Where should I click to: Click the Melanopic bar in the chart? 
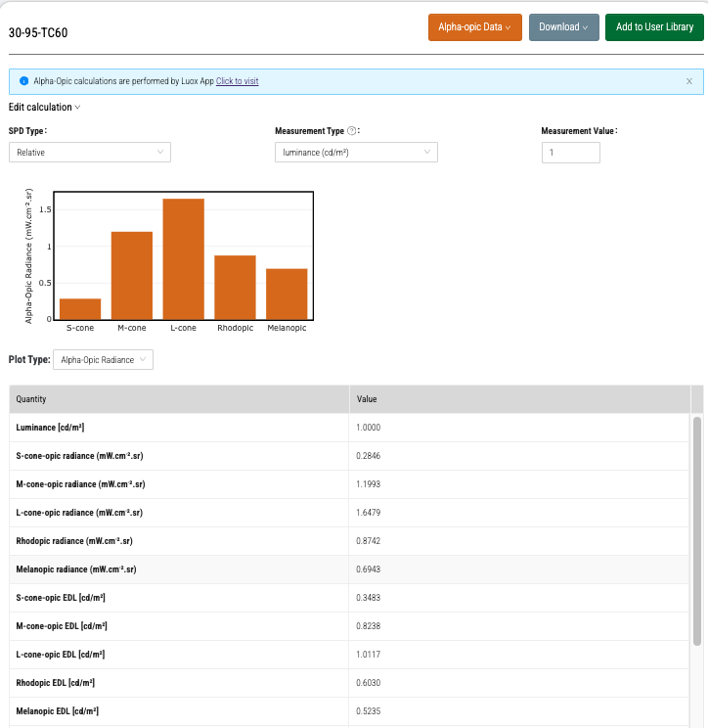[287, 294]
